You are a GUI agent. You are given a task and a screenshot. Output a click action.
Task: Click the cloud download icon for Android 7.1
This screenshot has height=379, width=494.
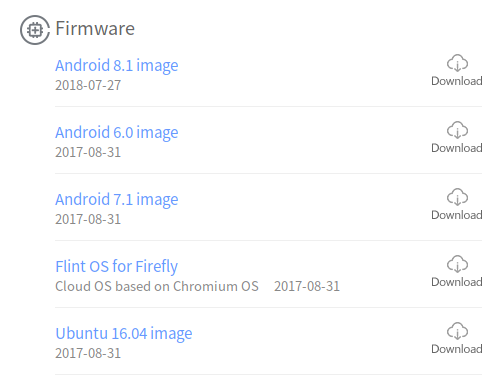point(457,197)
